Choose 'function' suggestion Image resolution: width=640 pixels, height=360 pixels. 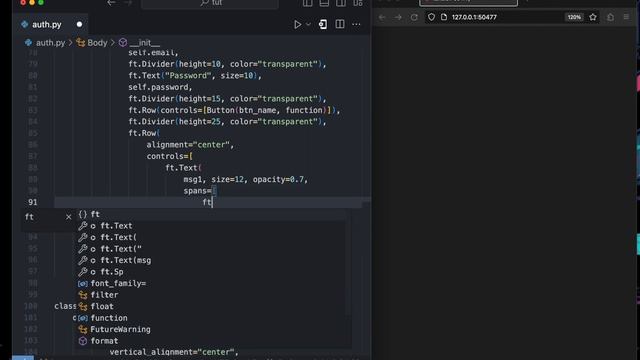click(211, 318)
